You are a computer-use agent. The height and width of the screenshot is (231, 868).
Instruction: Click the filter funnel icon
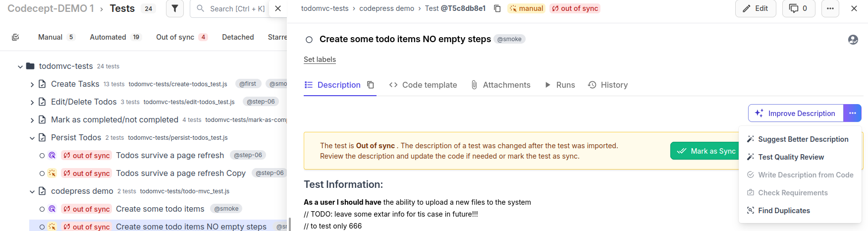point(175,8)
